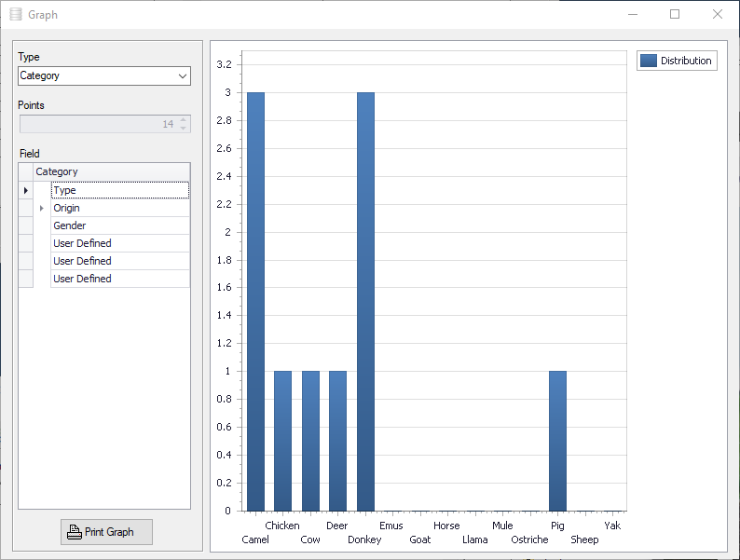
Task: Click the 2.8 value on the y-axis
Action: (225, 120)
